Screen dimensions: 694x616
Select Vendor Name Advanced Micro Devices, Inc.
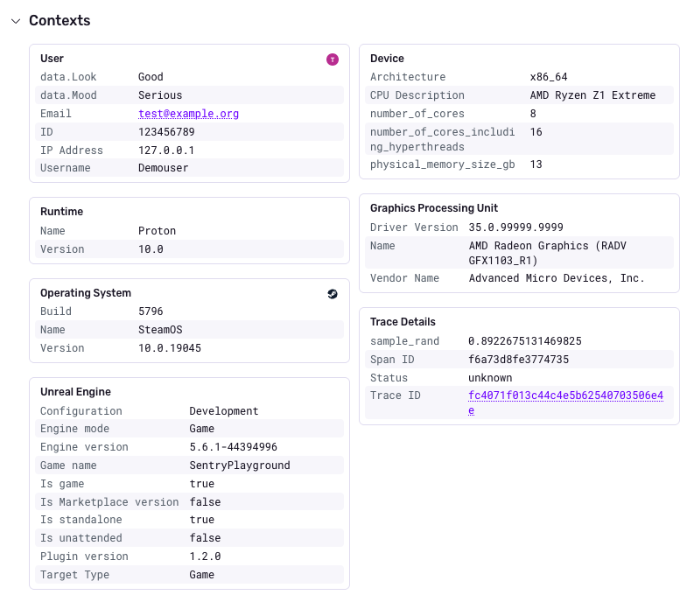click(x=557, y=278)
